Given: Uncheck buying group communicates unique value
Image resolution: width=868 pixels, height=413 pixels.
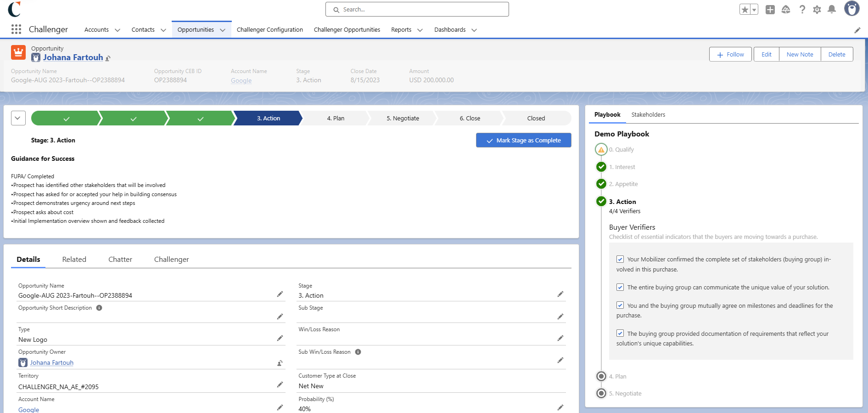Looking at the screenshot, I should point(620,287).
